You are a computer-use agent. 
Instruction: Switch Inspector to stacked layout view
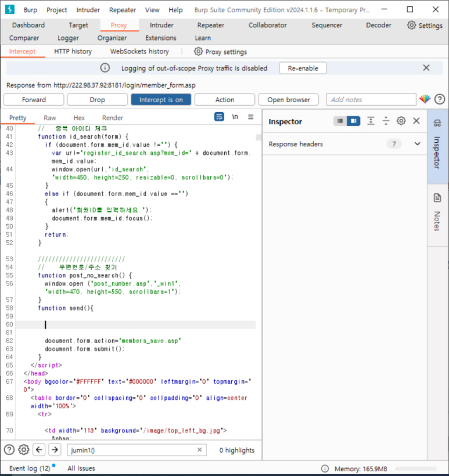340,121
